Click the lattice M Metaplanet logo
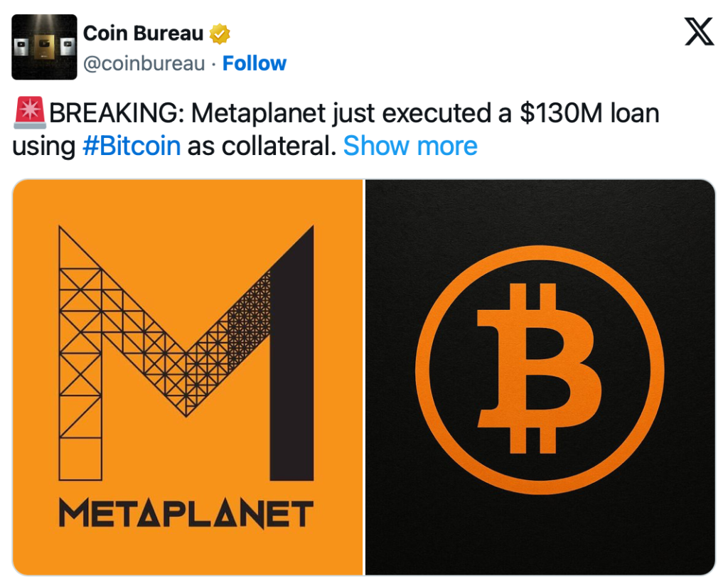 186,352
